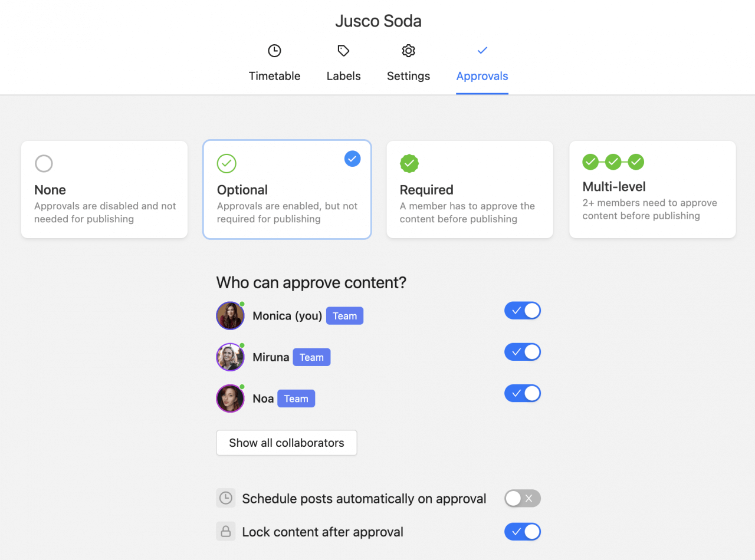Screen dimensions: 755x560
Task: Click Monica's profile avatar
Action: pos(230,315)
